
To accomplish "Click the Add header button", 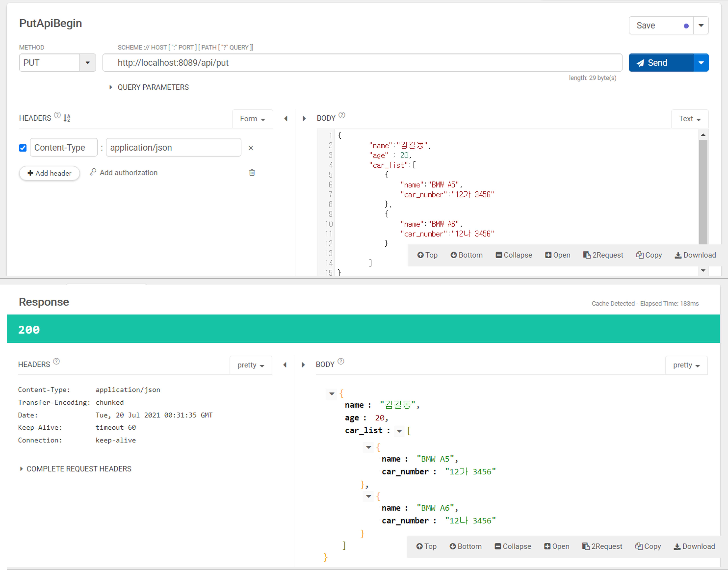I will coord(49,173).
